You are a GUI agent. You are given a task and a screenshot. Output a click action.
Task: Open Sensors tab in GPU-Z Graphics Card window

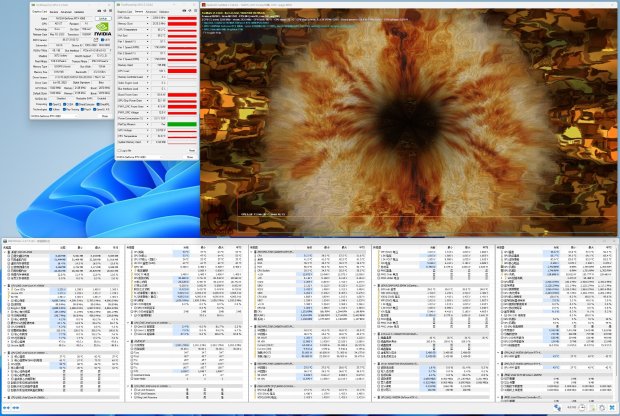point(54,12)
